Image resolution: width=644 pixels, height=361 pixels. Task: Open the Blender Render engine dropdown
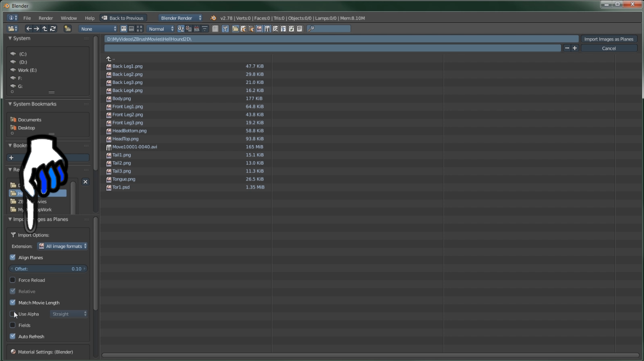click(x=181, y=18)
